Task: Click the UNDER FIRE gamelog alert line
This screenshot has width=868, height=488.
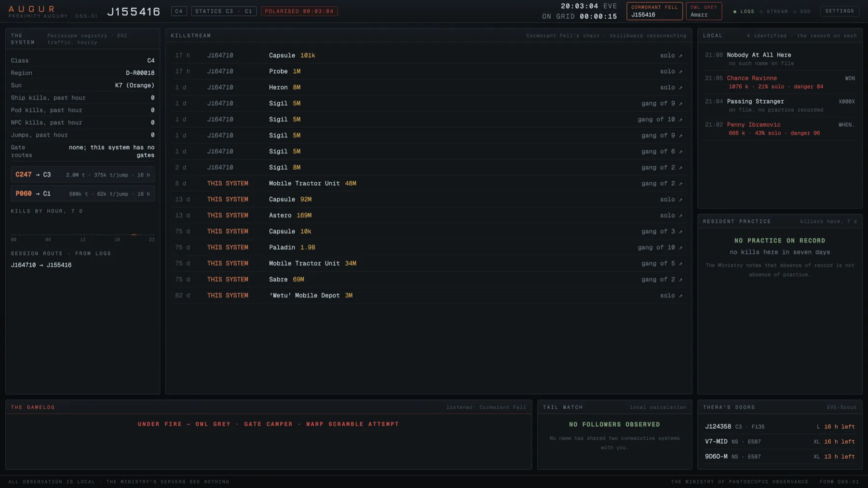Action: pos(268,424)
